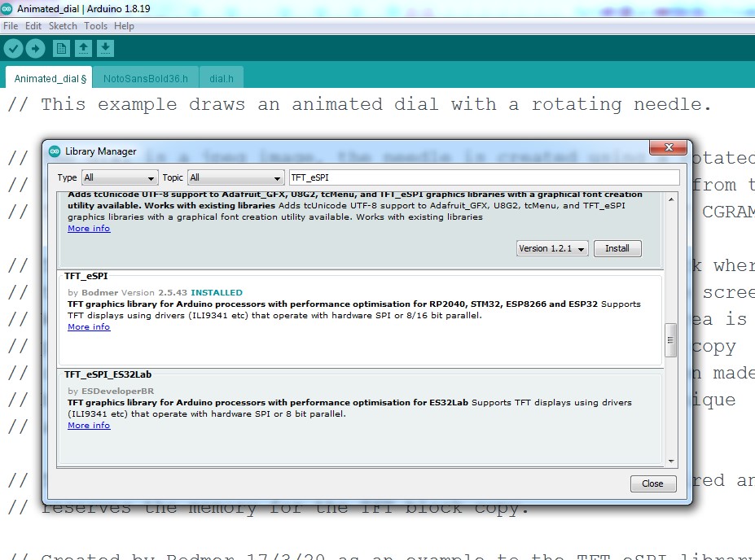755x560 pixels.
Task: Select the TFT_eSPI library entry title
Action: 86,276
